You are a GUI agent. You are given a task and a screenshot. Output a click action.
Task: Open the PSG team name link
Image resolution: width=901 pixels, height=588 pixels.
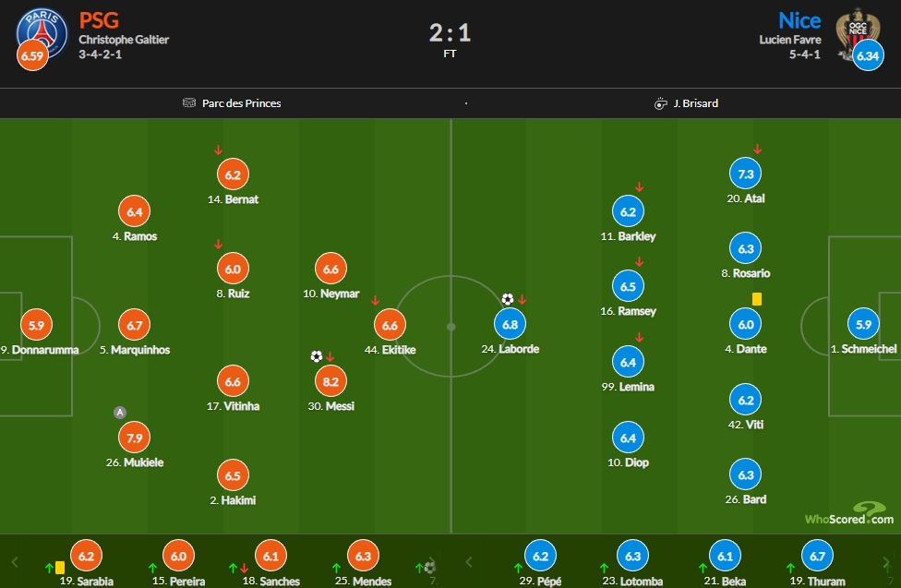tap(99, 20)
